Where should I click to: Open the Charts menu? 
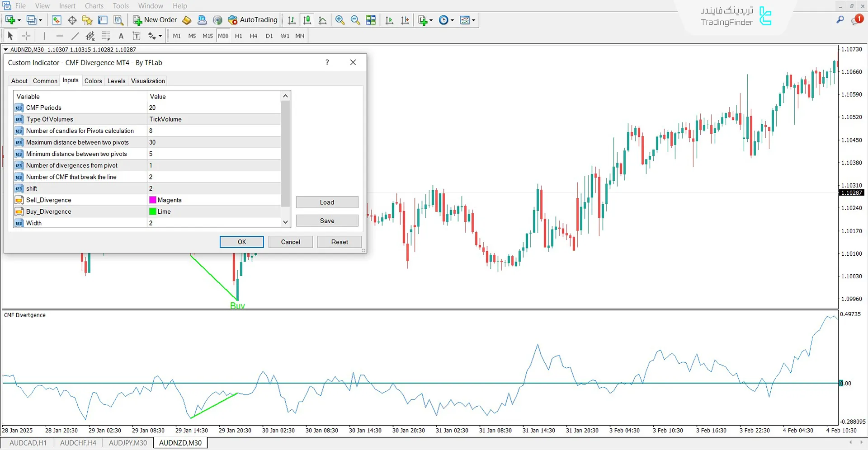pos(94,6)
